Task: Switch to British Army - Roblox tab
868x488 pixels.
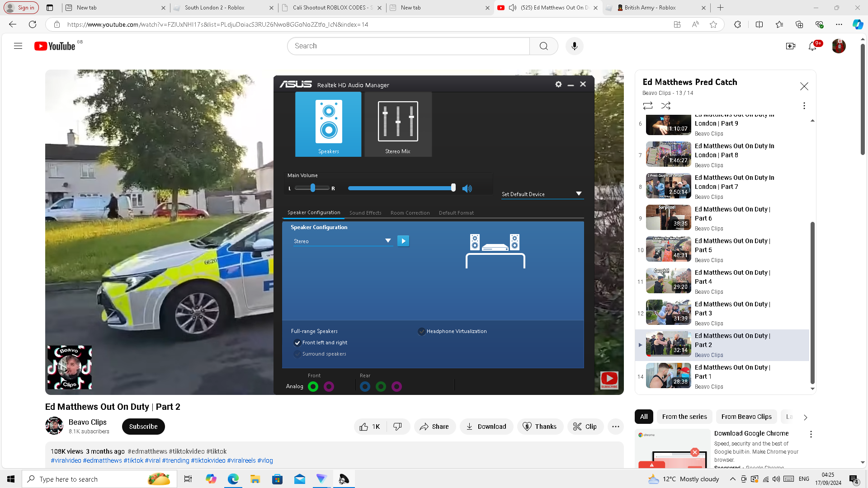Action: tap(656, 8)
